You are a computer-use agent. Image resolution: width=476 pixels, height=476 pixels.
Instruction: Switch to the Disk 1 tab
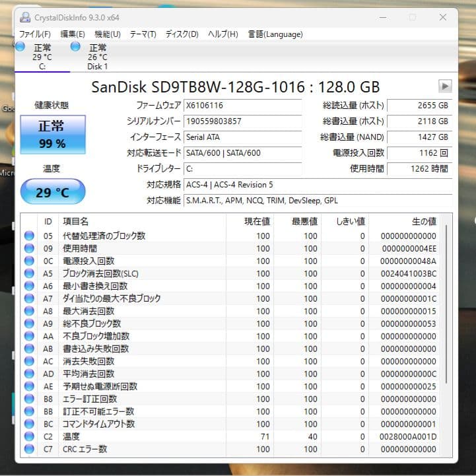tap(98, 57)
